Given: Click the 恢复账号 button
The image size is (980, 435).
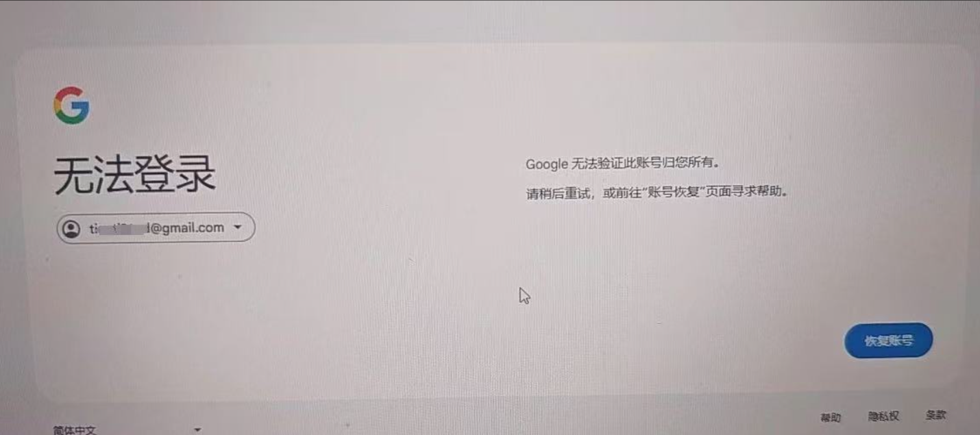Looking at the screenshot, I should pos(888,340).
